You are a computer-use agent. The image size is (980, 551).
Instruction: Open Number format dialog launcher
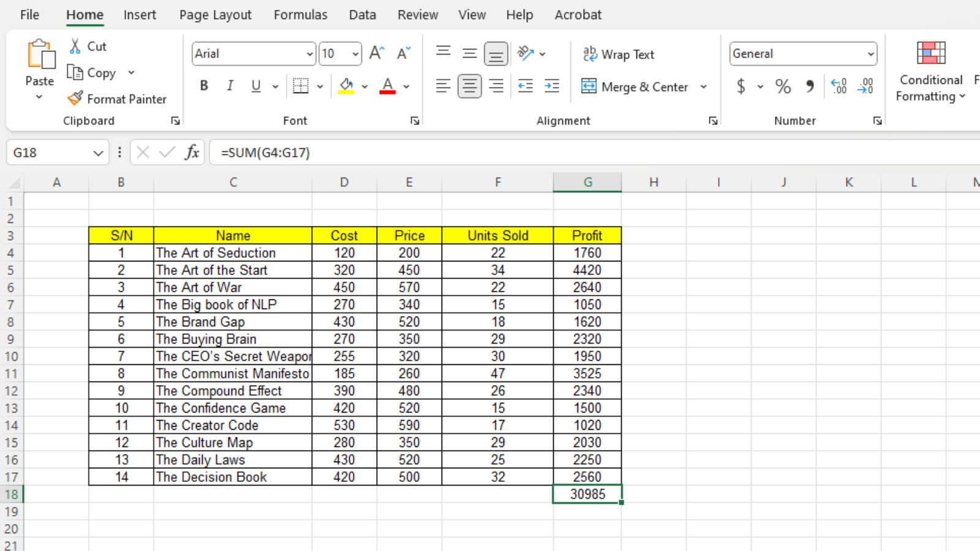877,121
